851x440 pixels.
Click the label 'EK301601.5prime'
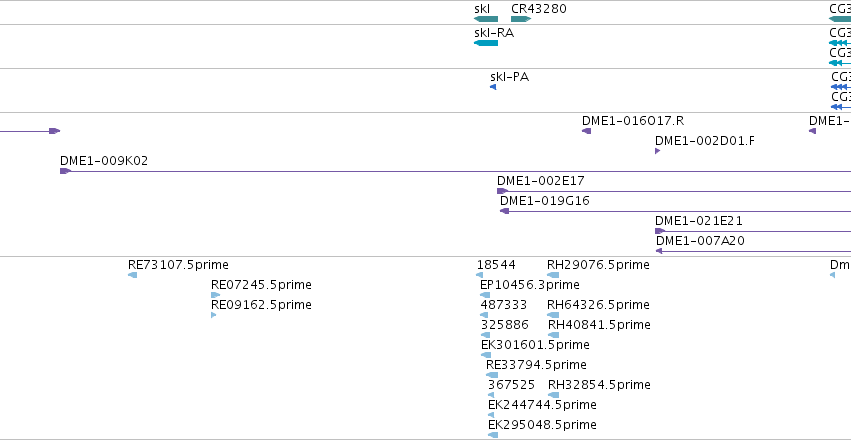tap(535, 345)
